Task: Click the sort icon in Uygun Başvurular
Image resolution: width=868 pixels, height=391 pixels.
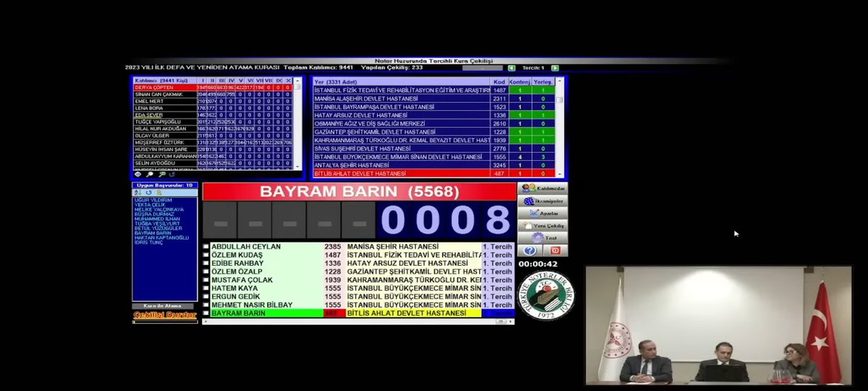Action: coord(137,193)
